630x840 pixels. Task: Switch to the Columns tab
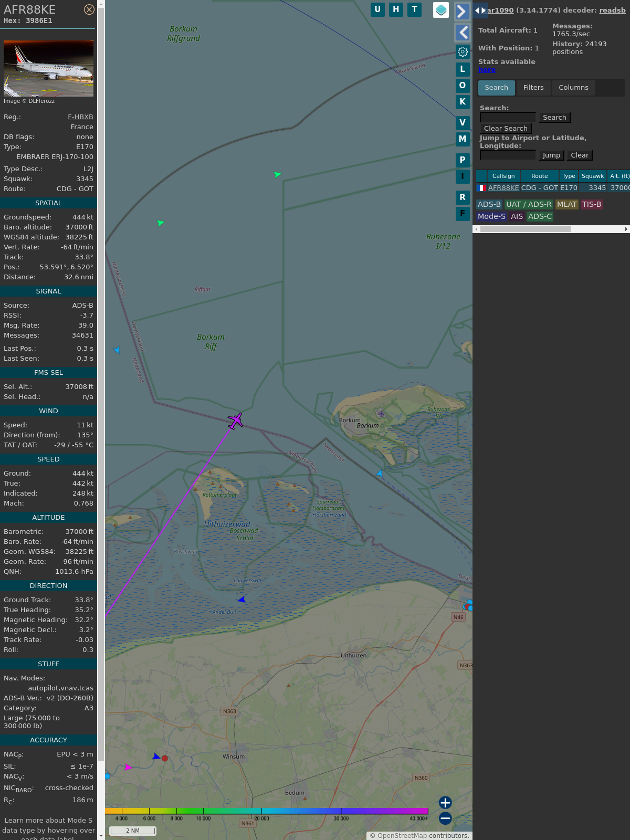[x=573, y=88]
